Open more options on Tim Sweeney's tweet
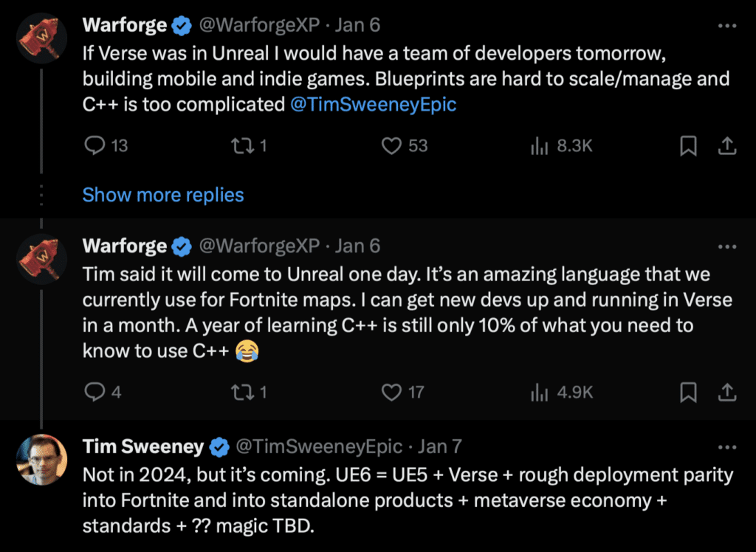 [x=727, y=446]
